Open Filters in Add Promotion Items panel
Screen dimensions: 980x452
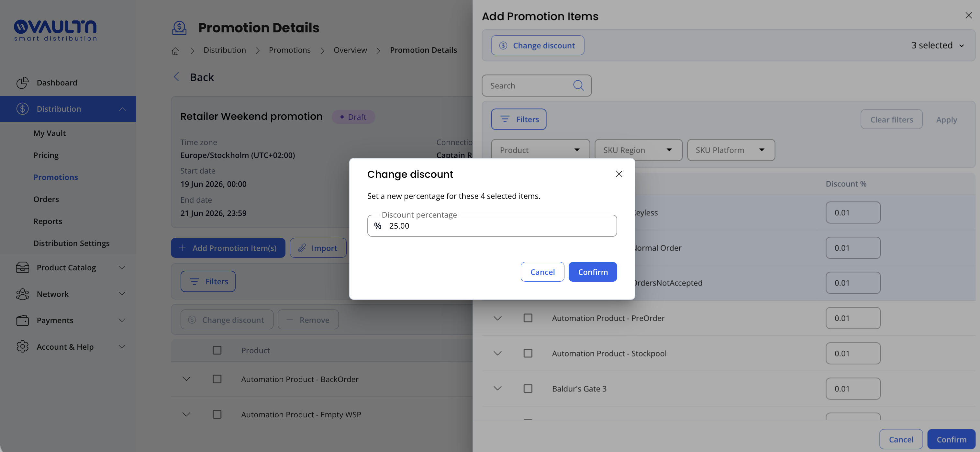click(x=518, y=119)
